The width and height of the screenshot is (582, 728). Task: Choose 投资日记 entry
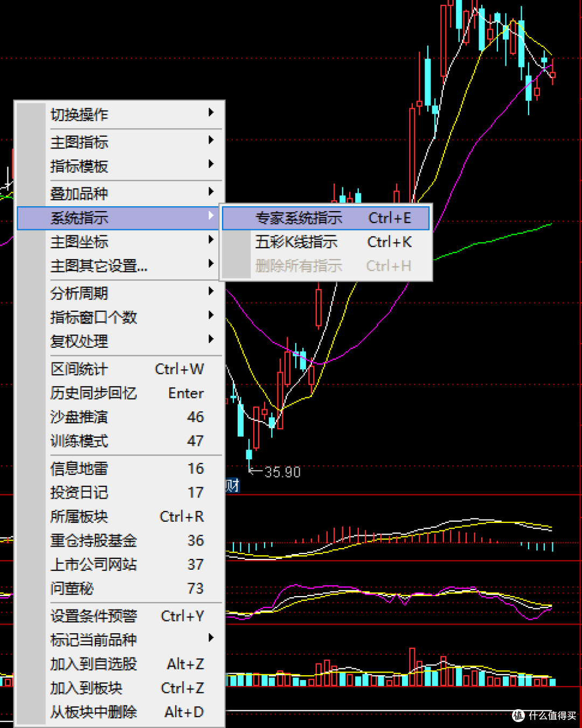point(120,492)
